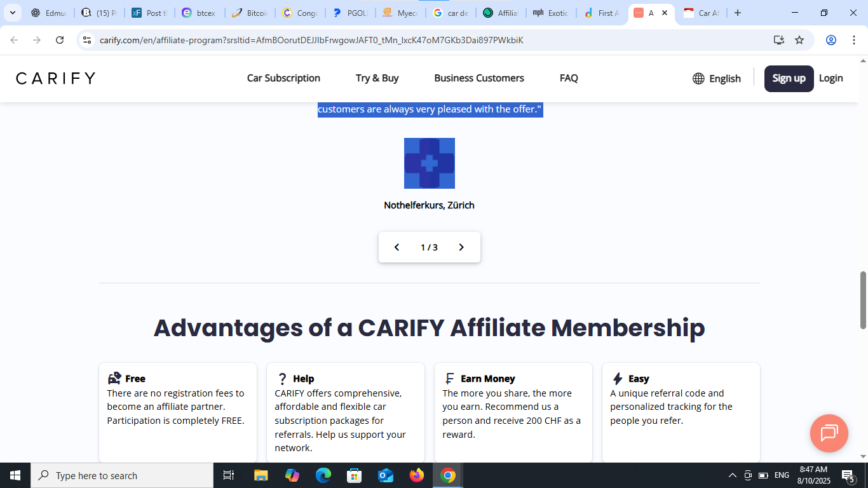
Task: Open the Windows Start menu
Action: (15, 475)
